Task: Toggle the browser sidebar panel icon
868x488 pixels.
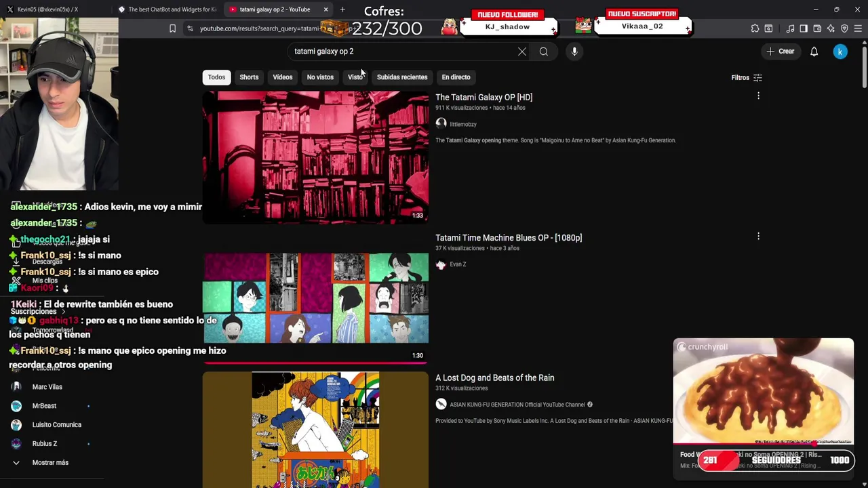Action: point(804,28)
